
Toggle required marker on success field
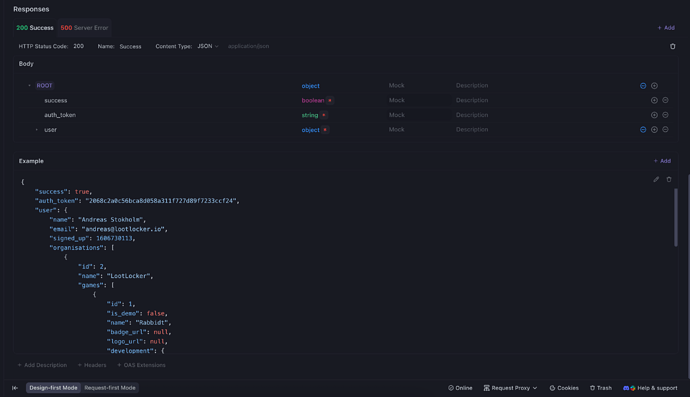pos(330,100)
